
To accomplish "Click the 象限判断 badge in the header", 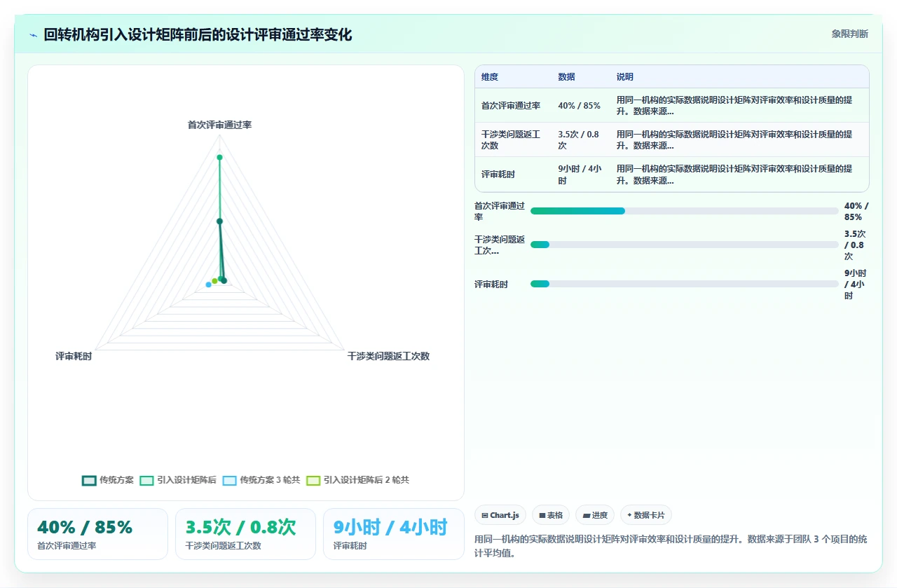I will 849,34.
